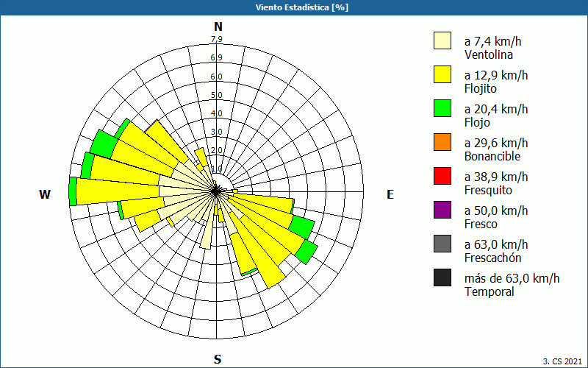Pick the purple Fresco legend swatch
This screenshot has height=368, width=588.
coord(442,210)
